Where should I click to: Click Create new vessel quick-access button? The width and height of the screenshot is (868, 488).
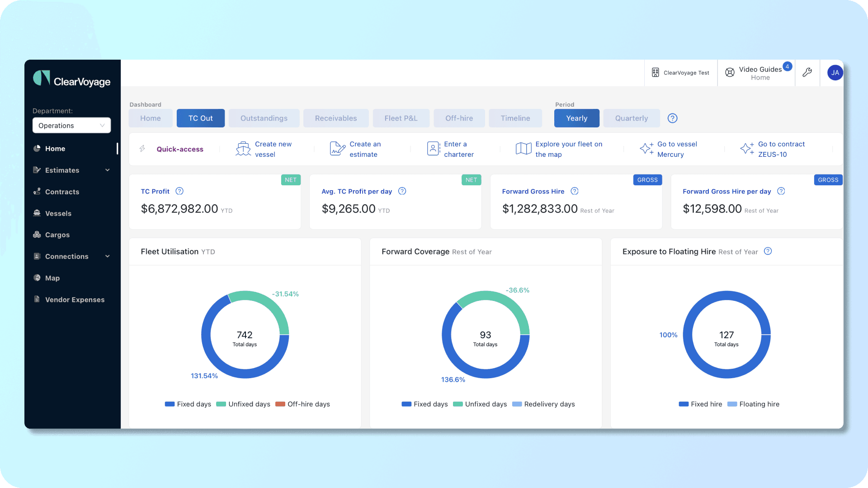point(267,149)
